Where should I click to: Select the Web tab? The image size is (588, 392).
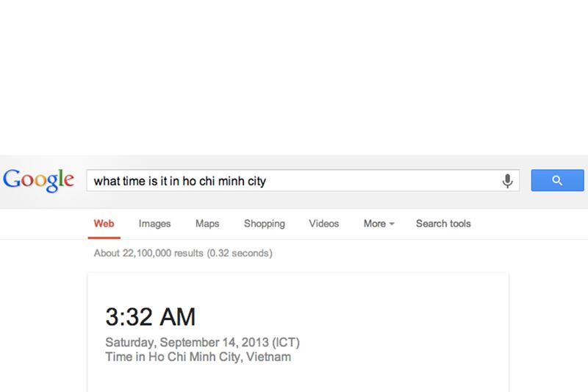pos(104,224)
